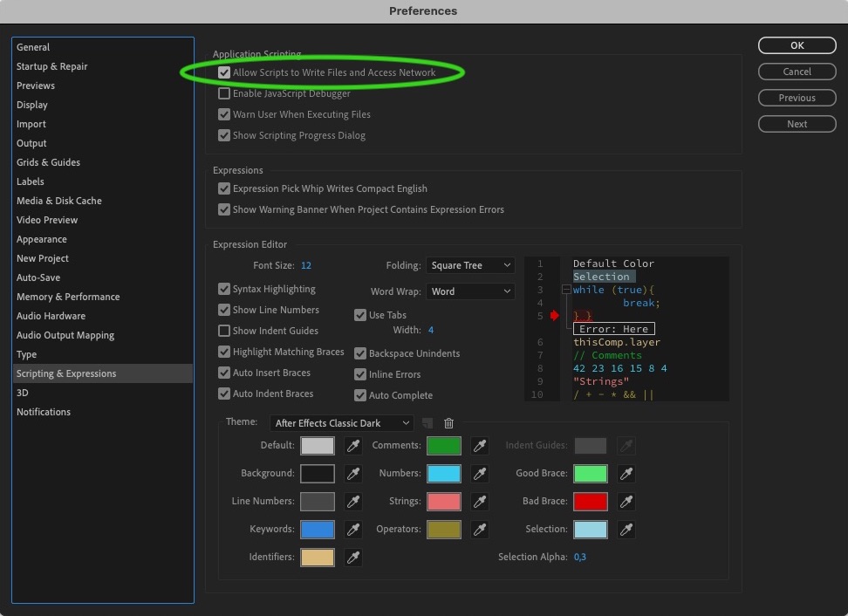Use the Good Brace eyedropper icon

coord(626,474)
